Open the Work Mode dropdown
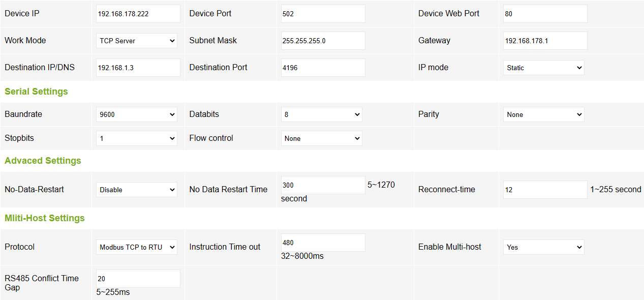Image resolution: width=644 pixels, height=300 pixels. pos(136,41)
